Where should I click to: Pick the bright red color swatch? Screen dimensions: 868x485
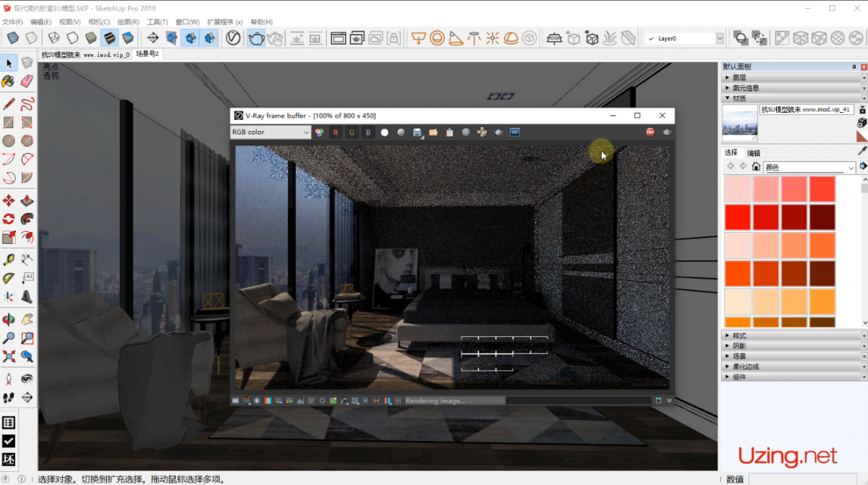click(738, 217)
